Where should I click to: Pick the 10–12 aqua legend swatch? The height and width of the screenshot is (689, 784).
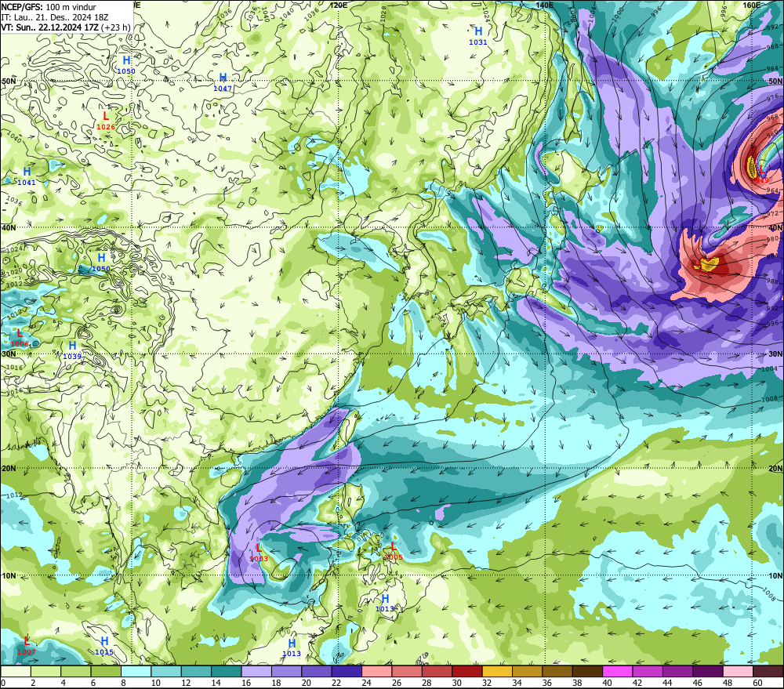click(166, 671)
